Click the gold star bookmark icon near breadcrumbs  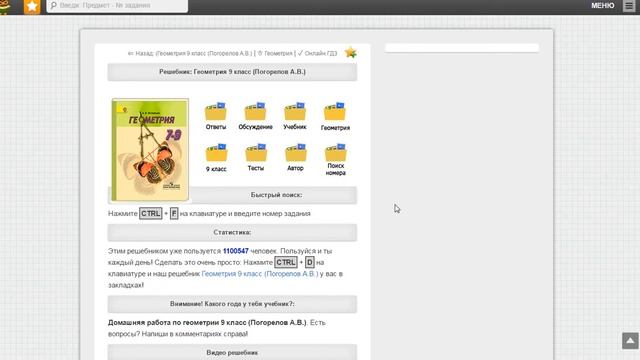350,53
